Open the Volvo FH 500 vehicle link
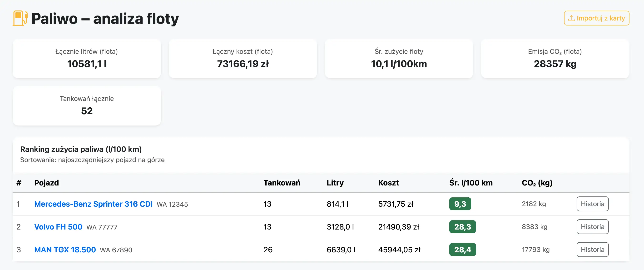This screenshot has width=644, height=270. (58, 227)
